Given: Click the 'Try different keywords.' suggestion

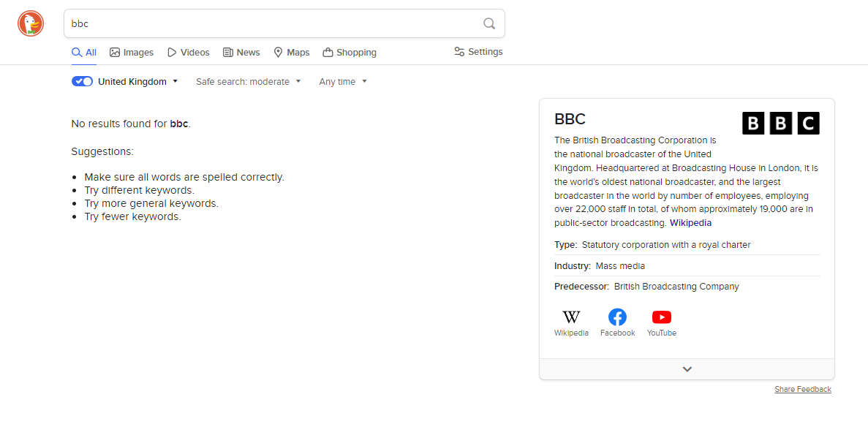Looking at the screenshot, I should (x=140, y=191).
